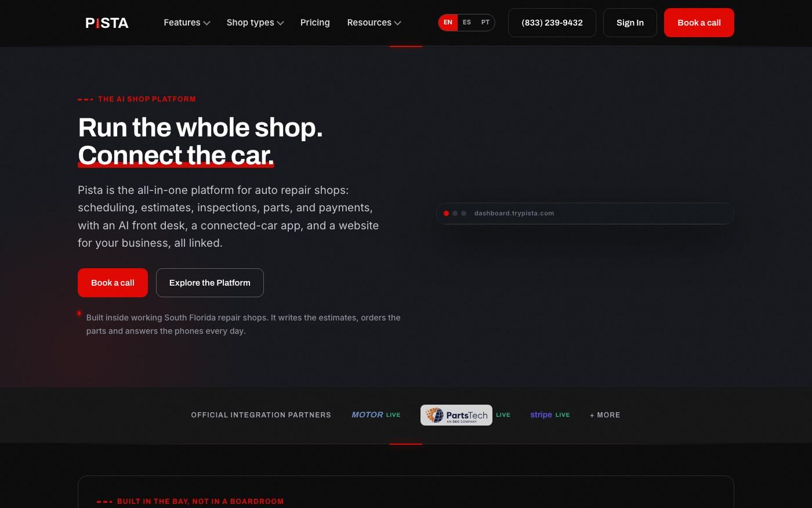Click the Explore the Platform button
Image resolution: width=812 pixels, height=508 pixels.
click(x=210, y=283)
